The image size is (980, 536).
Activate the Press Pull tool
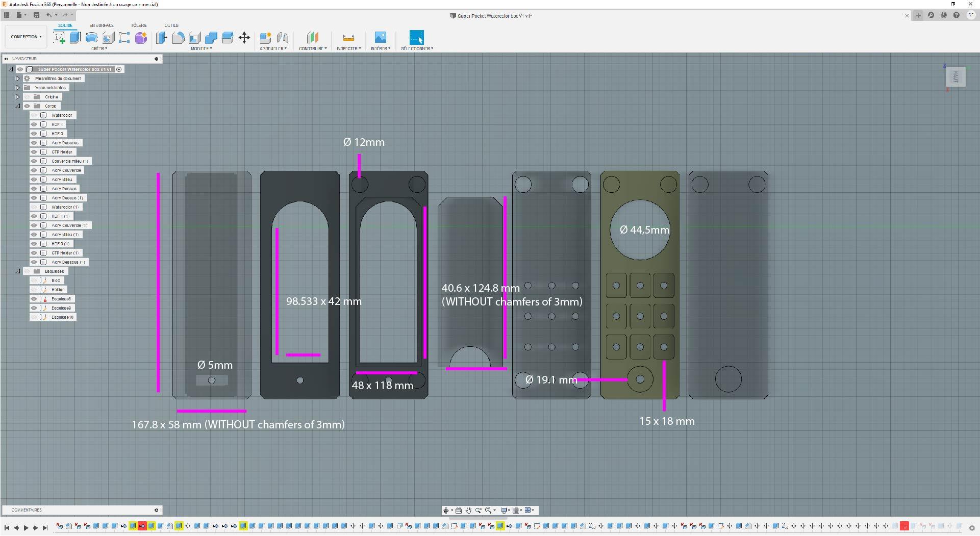(162, 37)
